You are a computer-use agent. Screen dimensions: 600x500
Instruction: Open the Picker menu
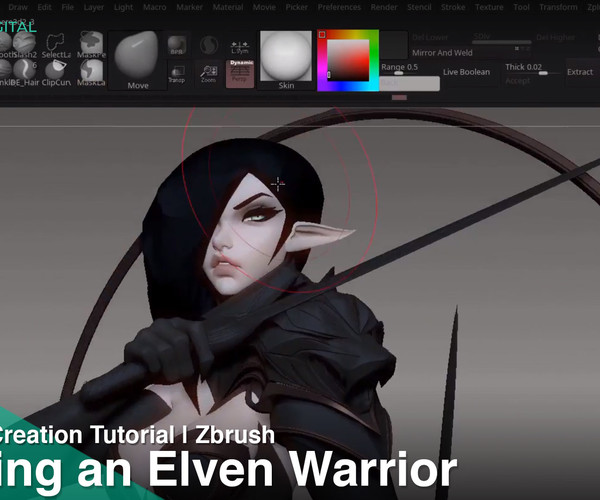pyautogui.click(x=297, y=7)
